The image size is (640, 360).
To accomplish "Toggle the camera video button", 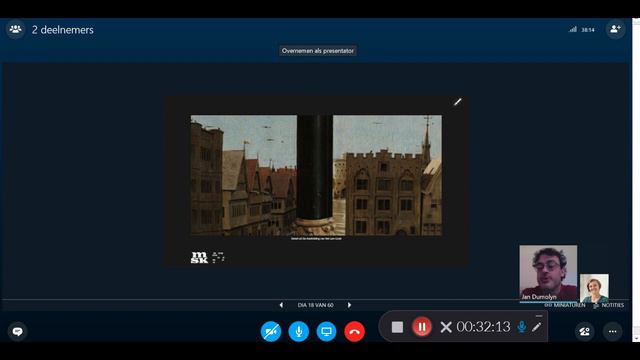I will point(271,331).
